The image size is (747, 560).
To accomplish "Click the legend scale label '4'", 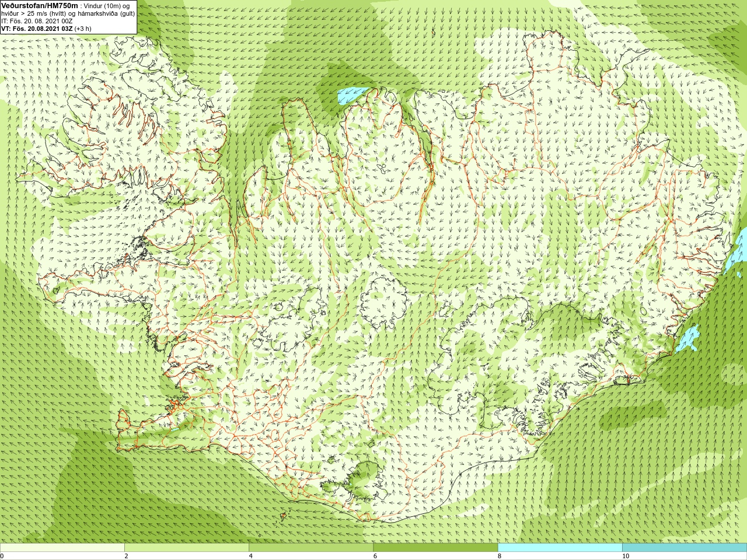I will [251, 556].
